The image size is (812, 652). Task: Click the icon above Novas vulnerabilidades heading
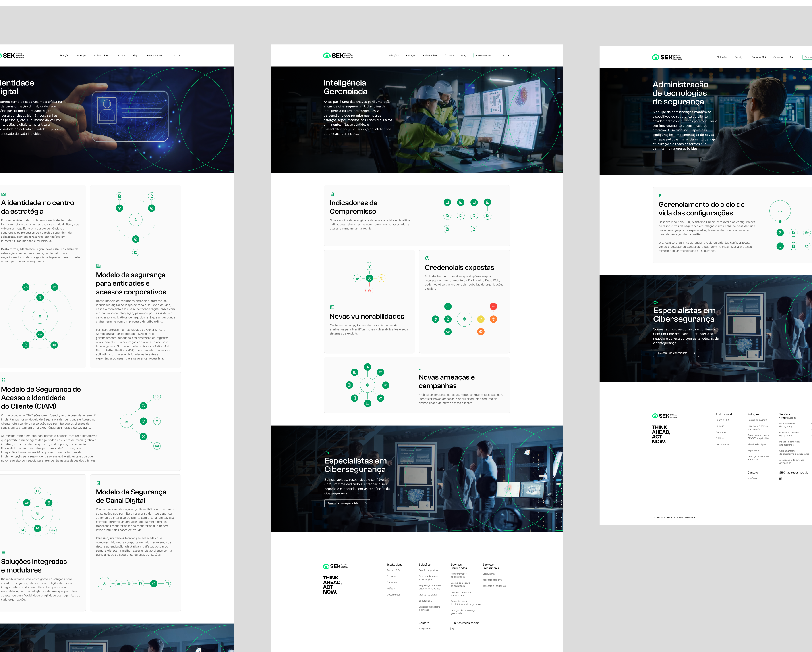coord(332,307)
